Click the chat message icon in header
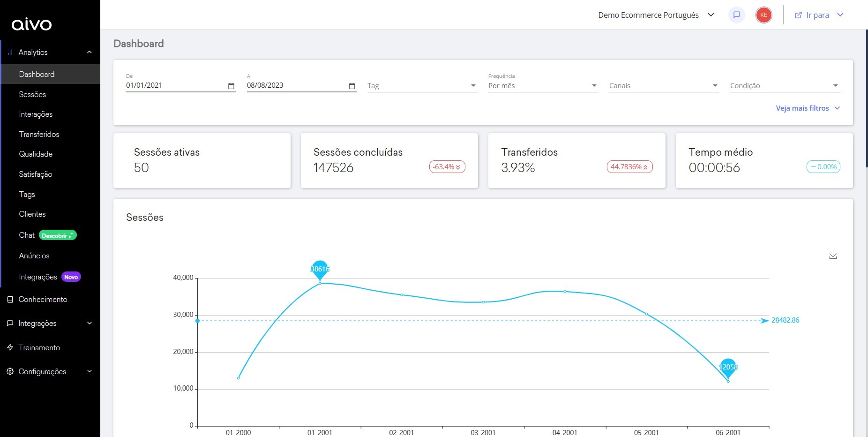 pos(736,15)
